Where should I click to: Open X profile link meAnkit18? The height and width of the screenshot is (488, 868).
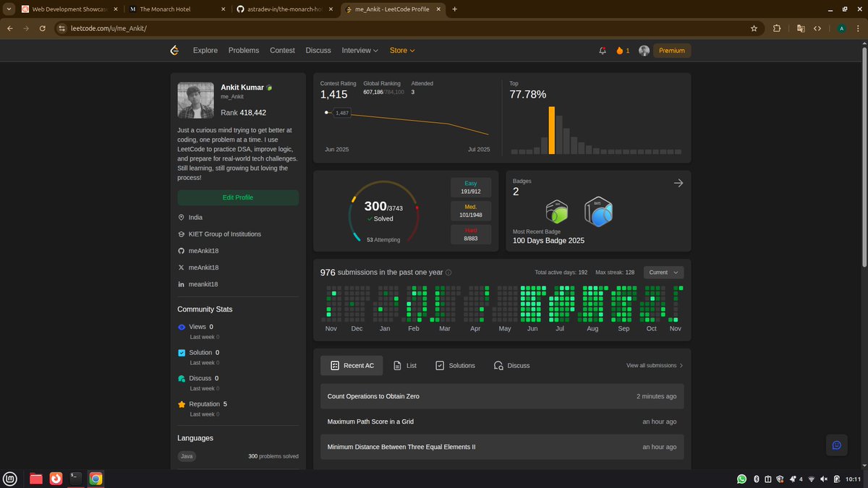pos(203,267)
